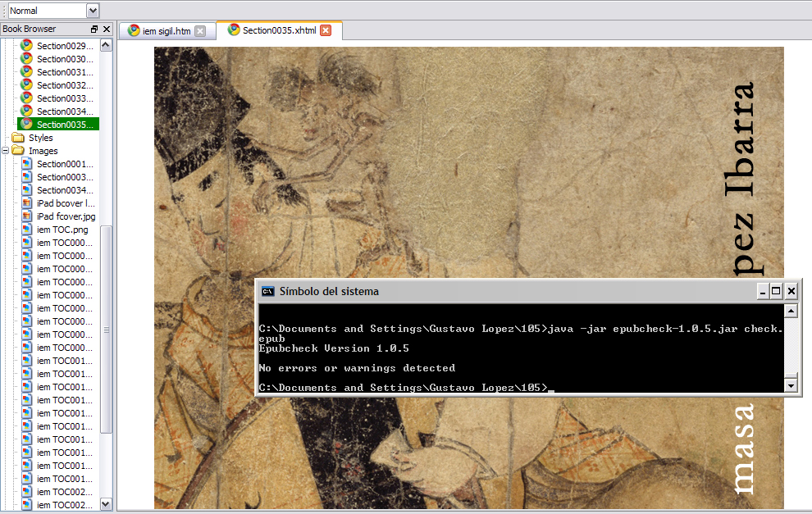Screen dimensions: 812x514
Task: Switch to the Section0035.xhtml tab
Action: click(280, 30)
